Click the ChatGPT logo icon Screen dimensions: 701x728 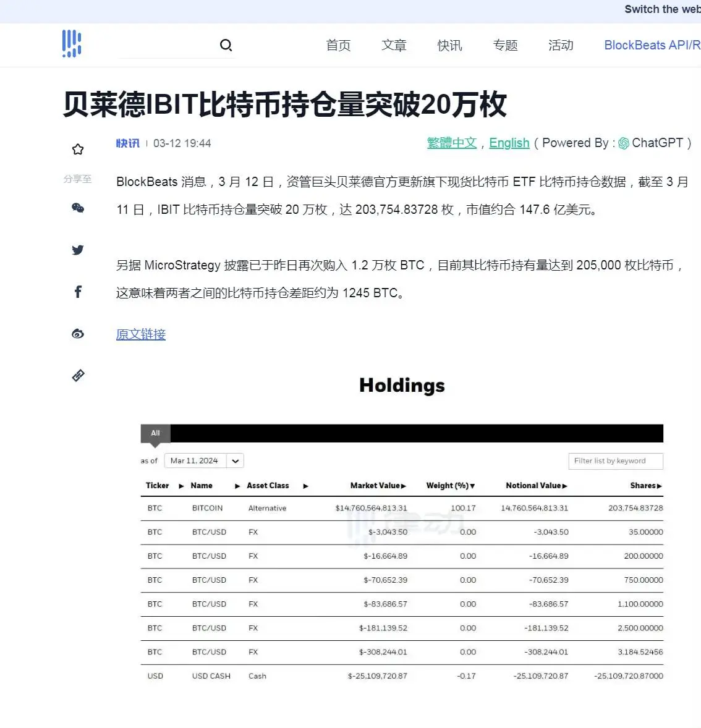click(x=624, y=143)
